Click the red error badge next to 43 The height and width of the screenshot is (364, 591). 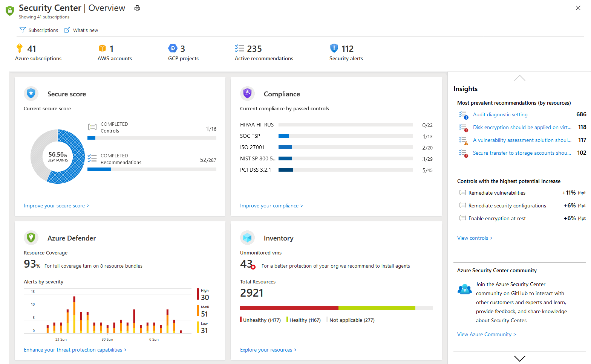(253, 267)
